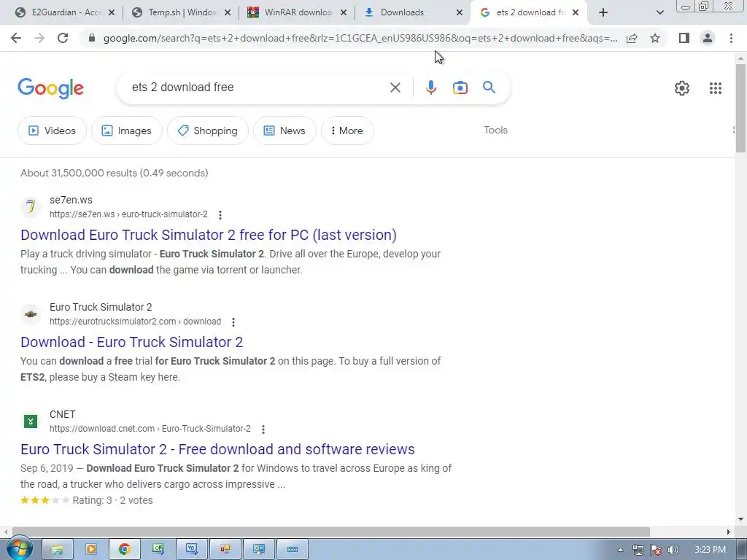
Task: Open Chrome from taskbar
Action: 124,550
